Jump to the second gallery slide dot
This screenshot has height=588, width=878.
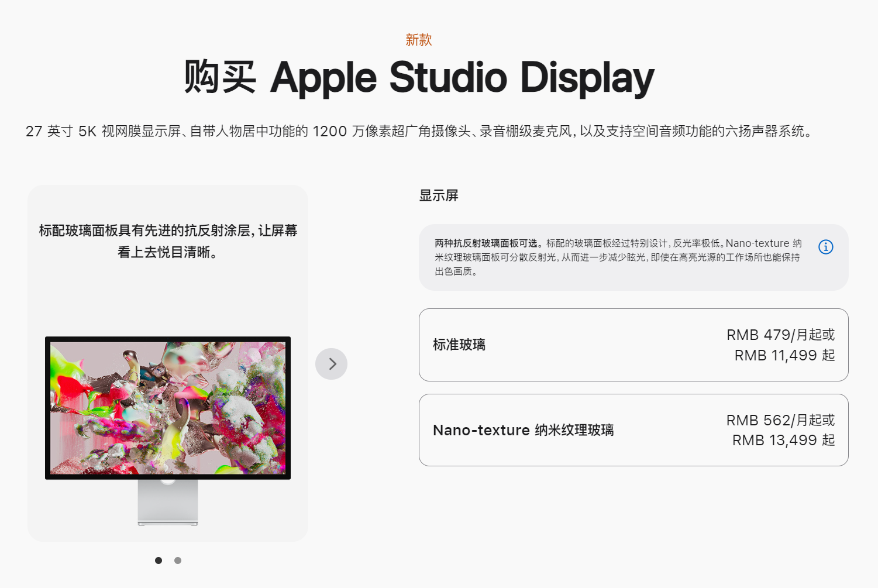(x=178, y=561)
